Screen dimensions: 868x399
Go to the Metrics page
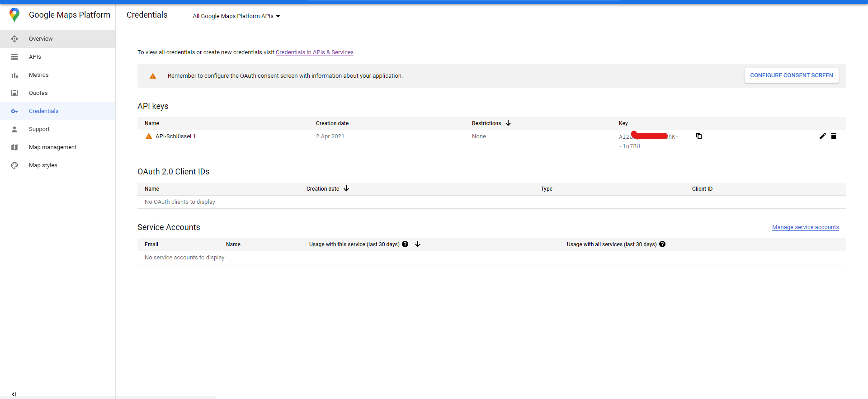click(57, 75)
